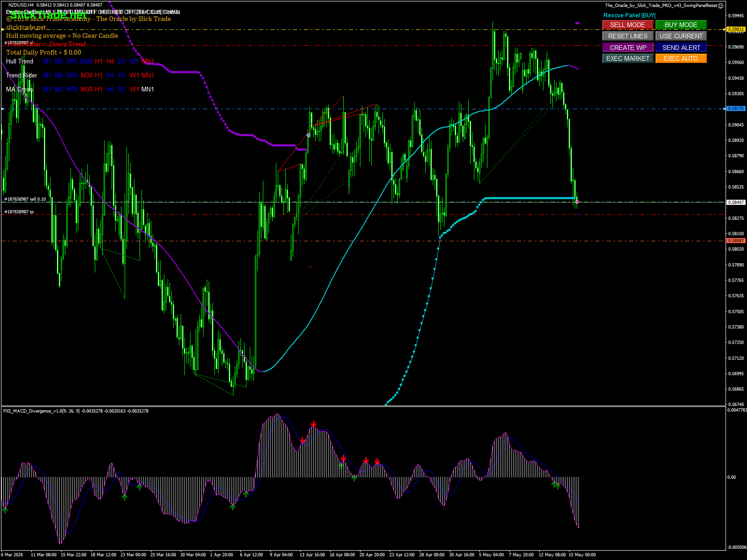This screenshot has width=747, height=560.
Task: Click the orange EXEC AUTO button
Action: (x=681, y=58)
